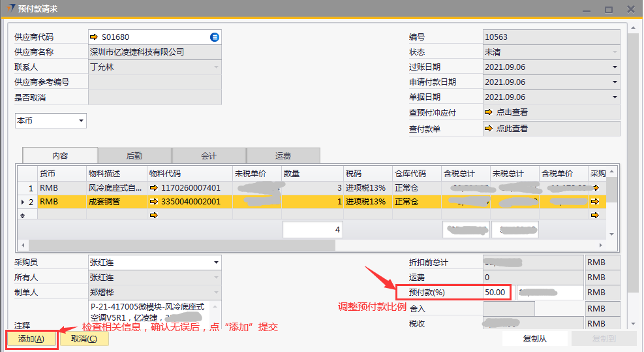The width and height of the screenshot is (644, 352).
Task: Click the 添加(A) button to submit
Action: click(31, 339)
